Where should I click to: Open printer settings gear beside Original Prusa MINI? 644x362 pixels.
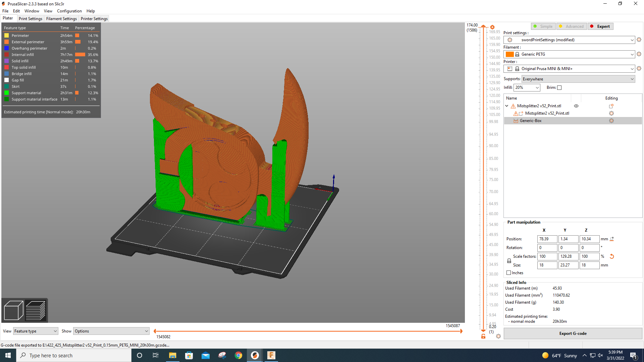tap(639, 68)
